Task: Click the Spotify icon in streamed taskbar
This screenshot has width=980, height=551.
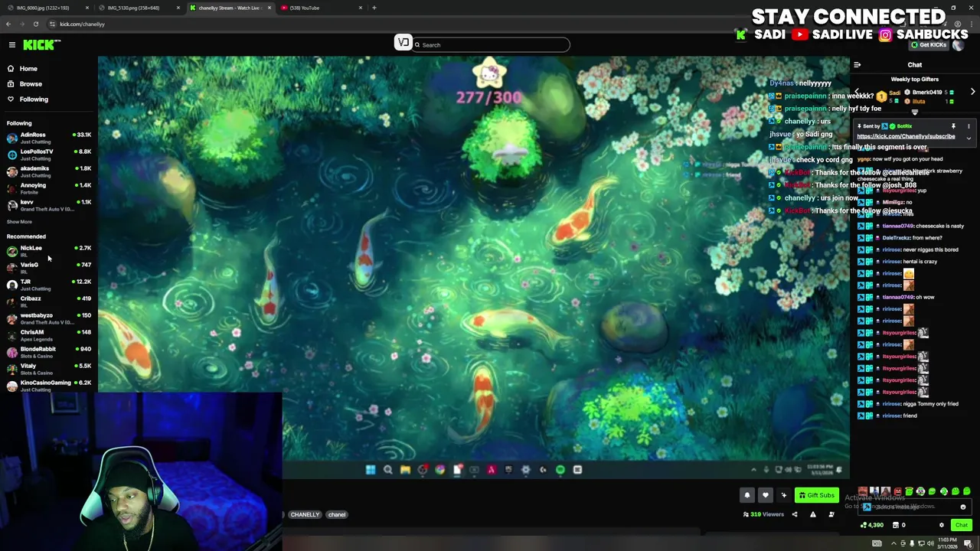Action: coord(560,470)
